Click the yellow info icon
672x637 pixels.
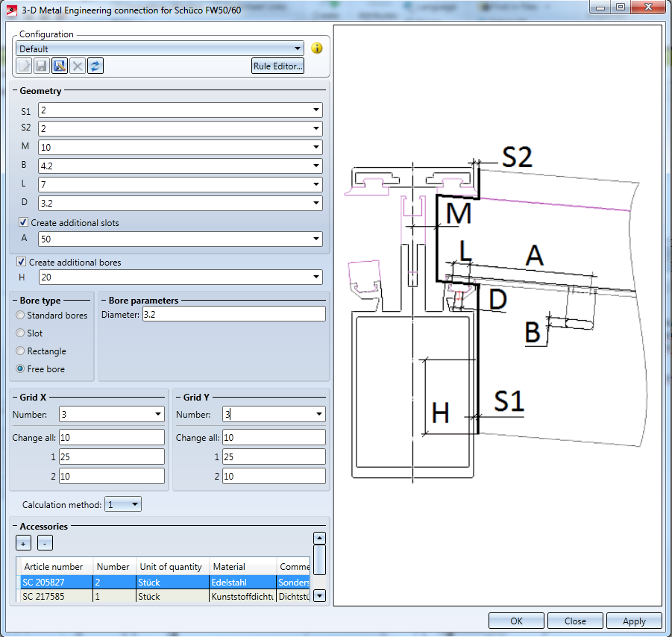click(x=317, y=48)
